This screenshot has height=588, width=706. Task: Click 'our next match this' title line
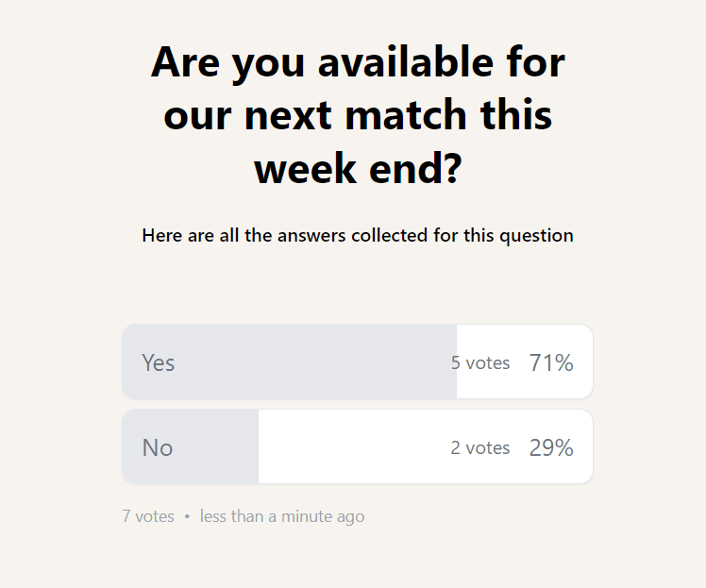point(358,116)
